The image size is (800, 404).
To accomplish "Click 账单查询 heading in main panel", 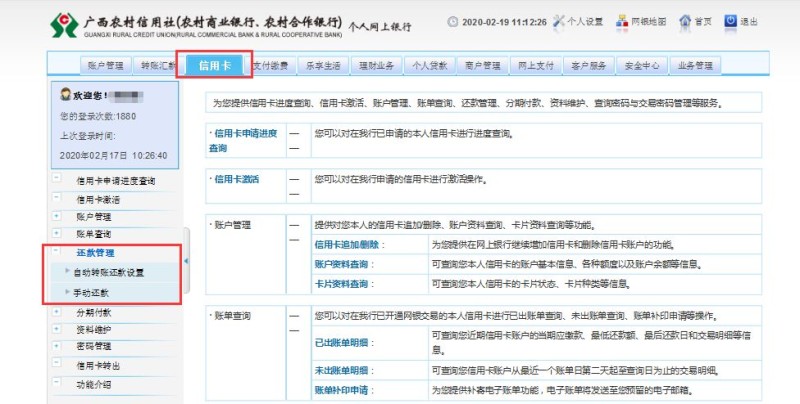I will tap(232, 316).
